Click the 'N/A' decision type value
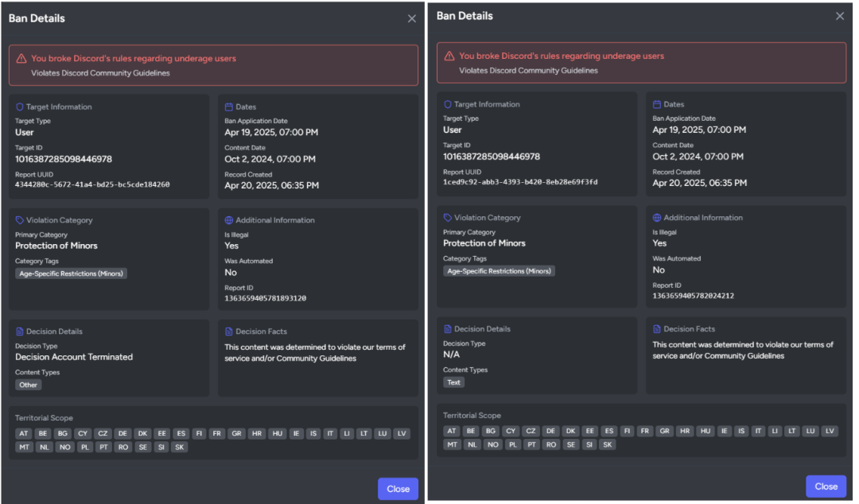Image resolution: width=859 pixels, height=504 pixels. tap(452, 355)
